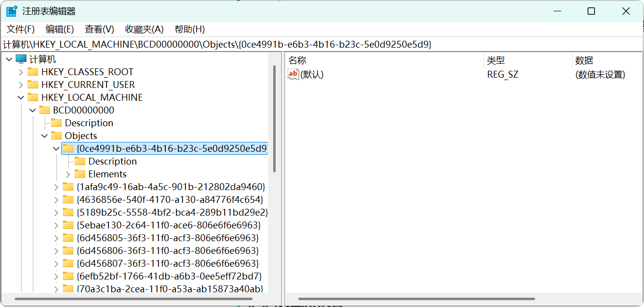
Task: Click the HKEY_CLASSES_ROOT folder icon
Action: (33, 72)
